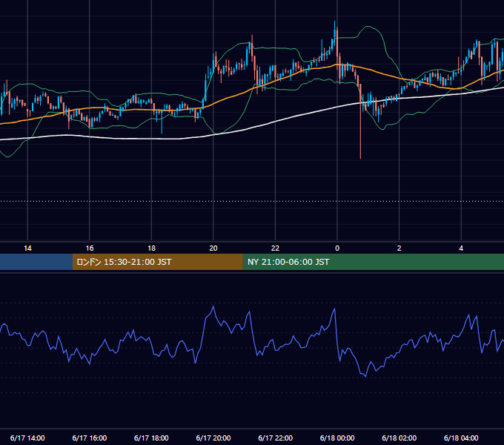The height and width of the screenshot is (445, 504).
Task: Click the 4 hour label on price chart axis
Action: [x=461, y=248]
